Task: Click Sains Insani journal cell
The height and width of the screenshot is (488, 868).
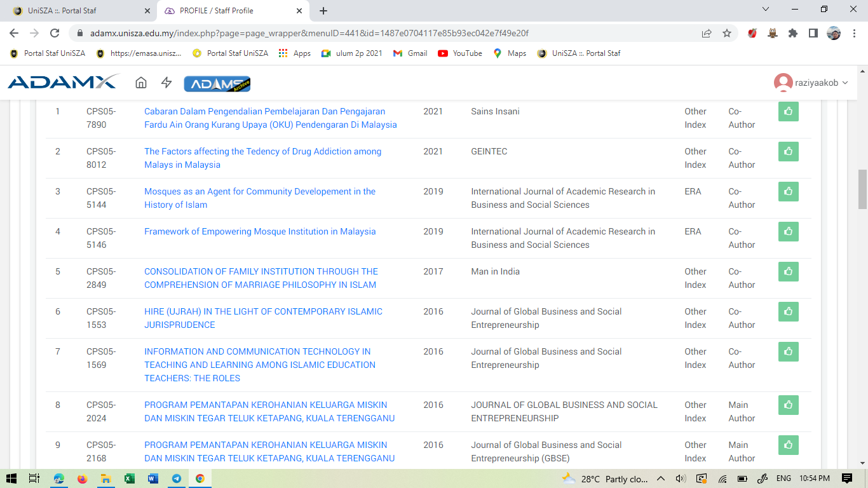Action: click(x=495, y=111)
